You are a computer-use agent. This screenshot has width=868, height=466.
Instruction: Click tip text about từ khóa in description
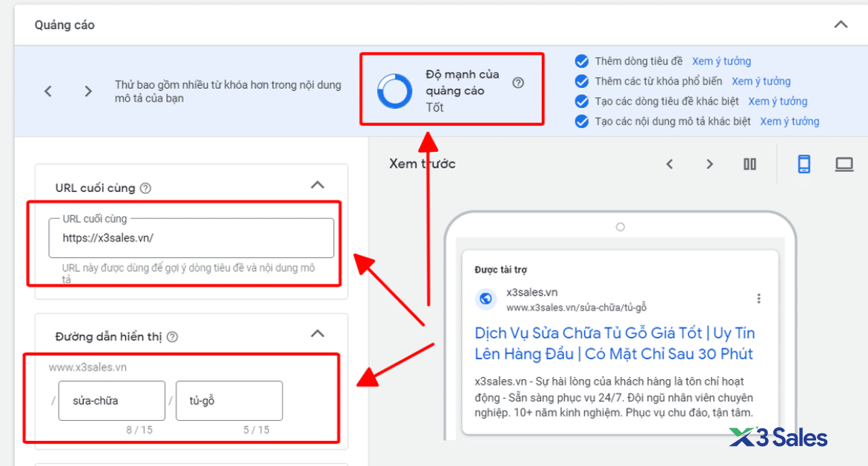tap(228, 91)
